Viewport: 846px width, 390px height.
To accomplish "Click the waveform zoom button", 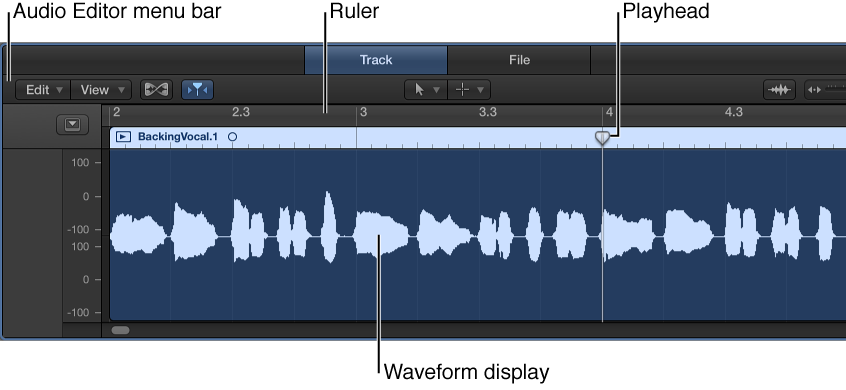I will click(x=779, y=90).
